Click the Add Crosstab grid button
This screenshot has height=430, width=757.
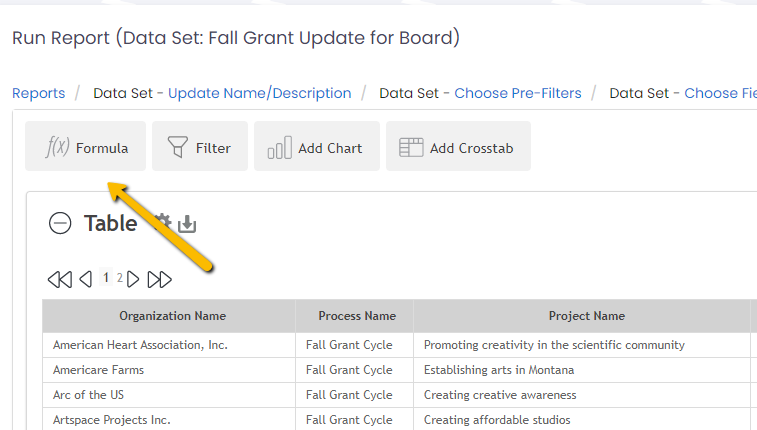(458, 146)
